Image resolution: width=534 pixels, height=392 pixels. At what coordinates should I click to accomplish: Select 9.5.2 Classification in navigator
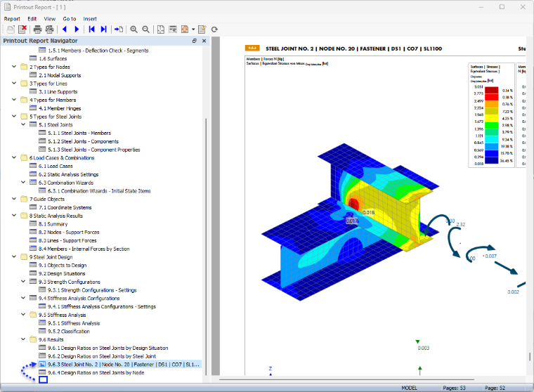tap(68, 332)
